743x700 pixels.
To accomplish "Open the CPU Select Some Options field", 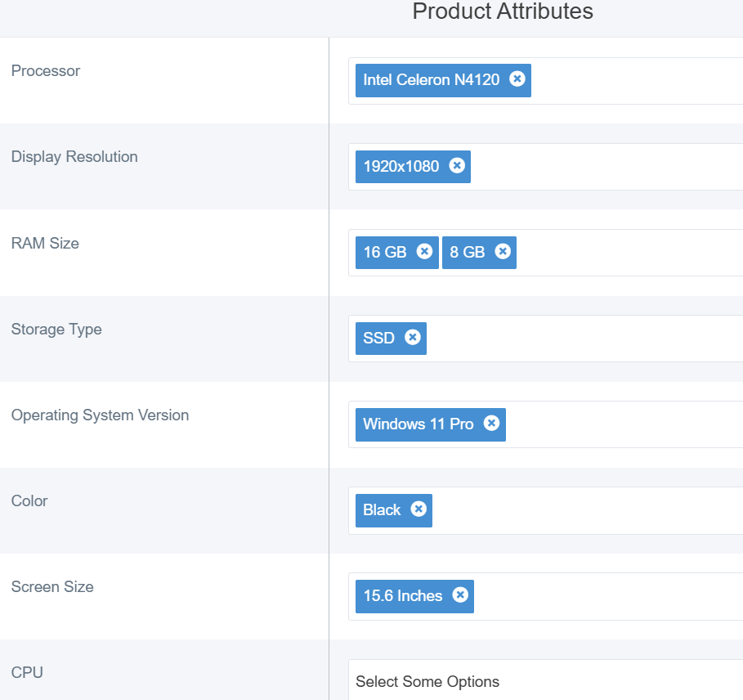I will pos(545,681).
